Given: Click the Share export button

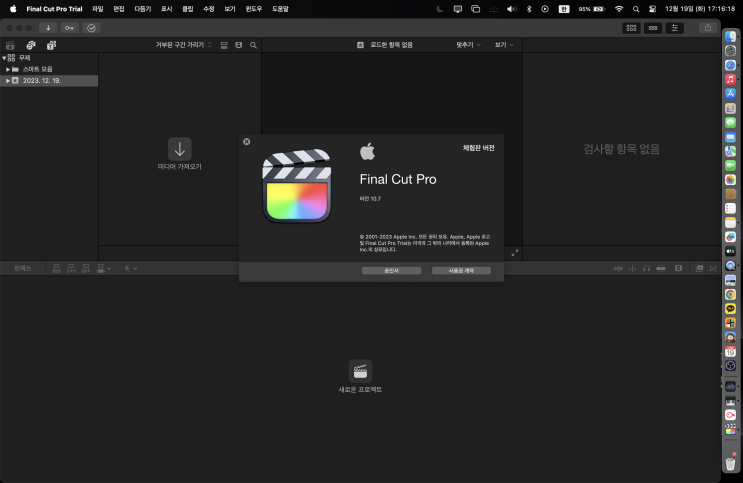Looking at the screenshot, I should click(708, 28).
